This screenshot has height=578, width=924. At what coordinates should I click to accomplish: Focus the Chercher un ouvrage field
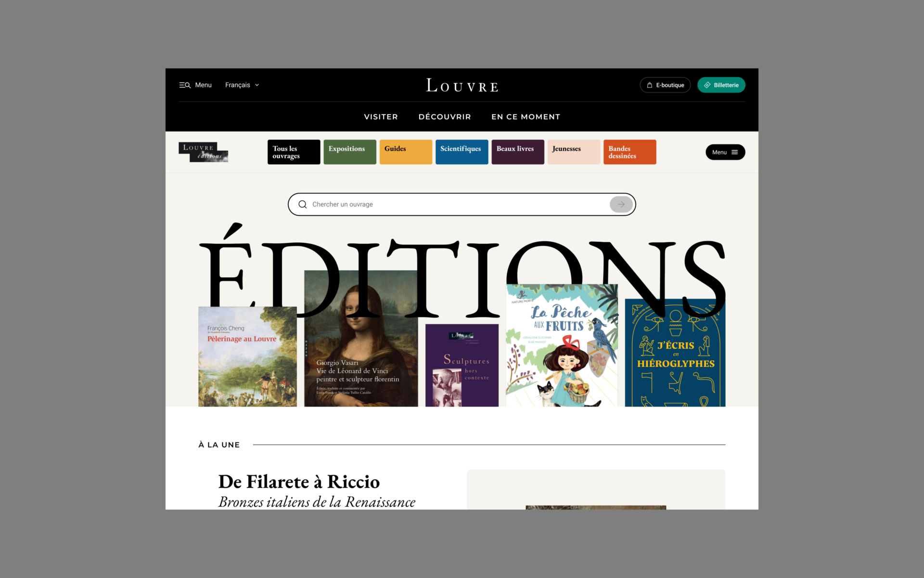[x=457, y=204]
